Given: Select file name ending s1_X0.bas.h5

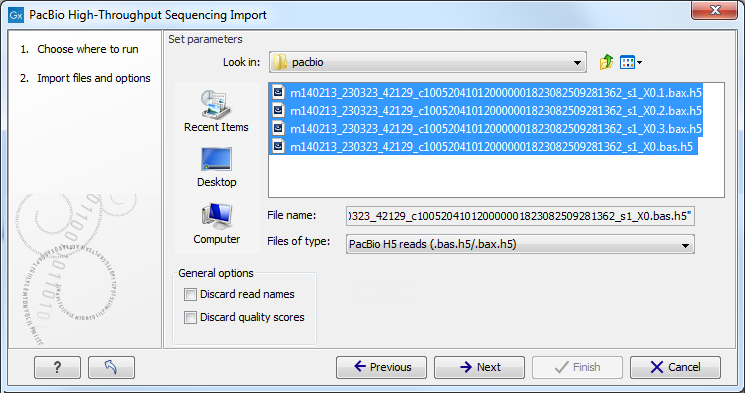Looking at the screenshot, I should point(491,147).
